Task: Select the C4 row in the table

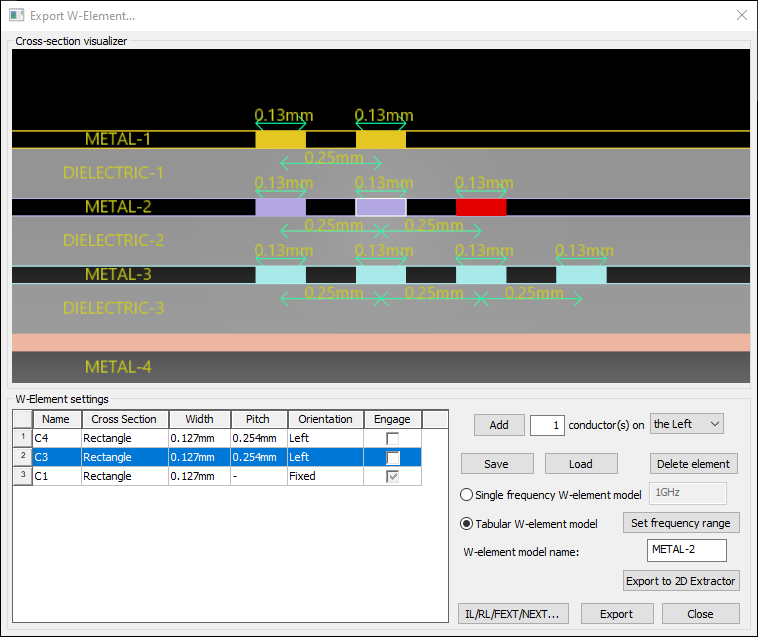Action: [55, 438]
